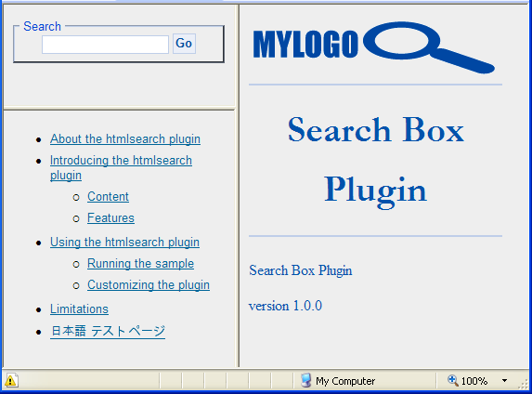This screenshot has width=532, height=394.
Task: Click the window resize grip icon
Action: point(525,384)
